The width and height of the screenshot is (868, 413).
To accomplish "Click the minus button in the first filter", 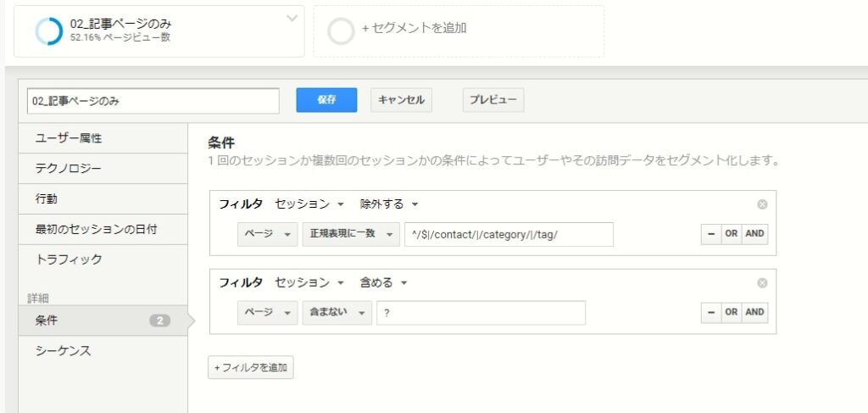I will tap(711, 233).
